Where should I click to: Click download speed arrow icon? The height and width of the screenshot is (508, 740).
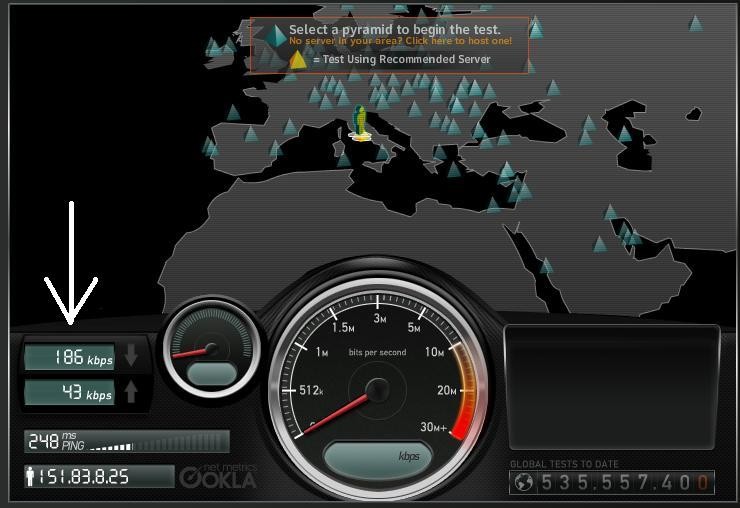[131, 355]
